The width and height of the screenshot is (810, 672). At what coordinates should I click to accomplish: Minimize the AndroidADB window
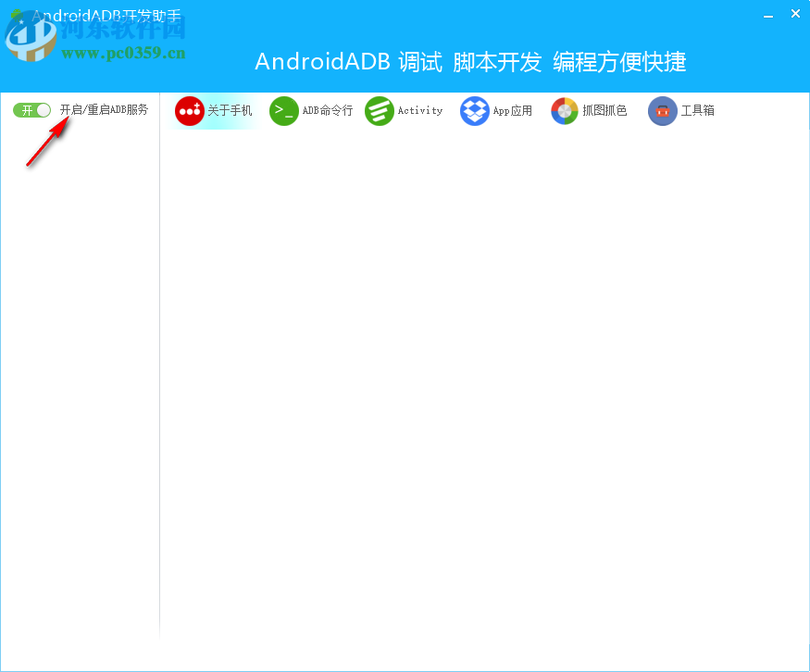(x=767, y=14)
